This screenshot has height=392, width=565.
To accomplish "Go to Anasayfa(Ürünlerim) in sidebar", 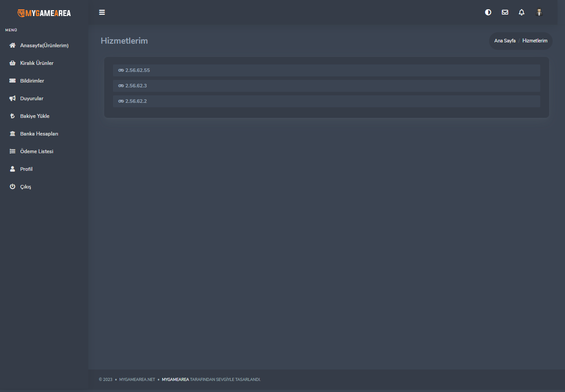I will coord(44,45).
